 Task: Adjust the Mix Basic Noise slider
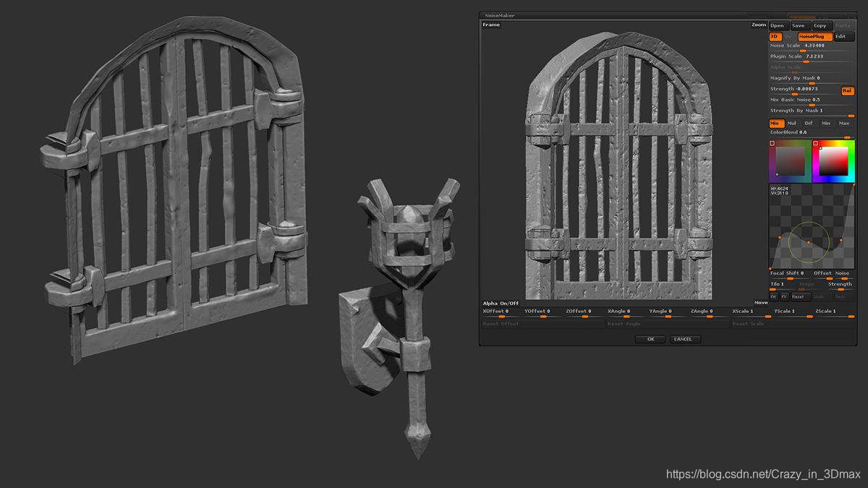coord(810,102)
